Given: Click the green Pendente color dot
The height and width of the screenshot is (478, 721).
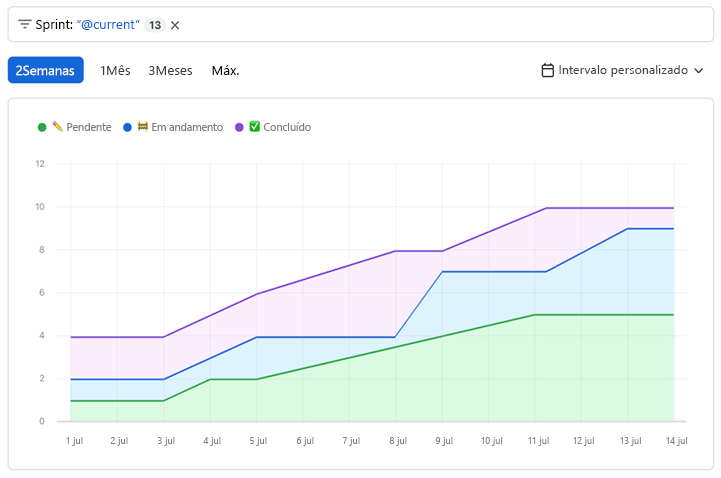Looking at the screenshot, I should (x=42, y=127).
